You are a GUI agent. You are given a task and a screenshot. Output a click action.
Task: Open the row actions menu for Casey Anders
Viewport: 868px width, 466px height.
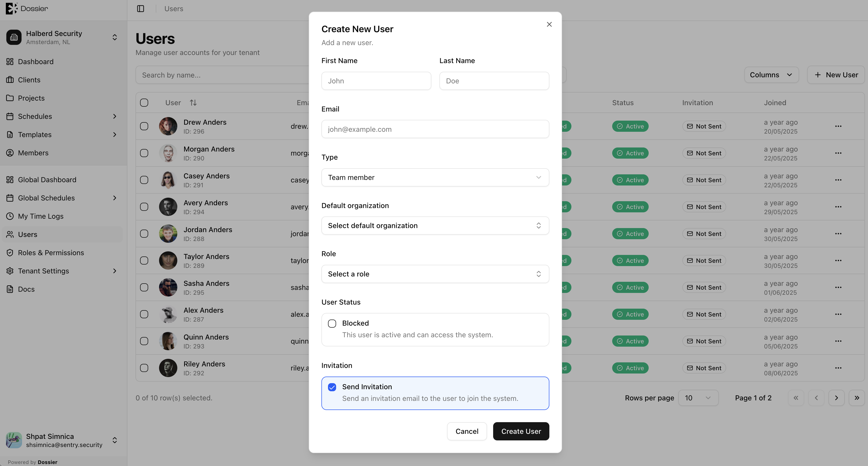(x=838, y=180)
